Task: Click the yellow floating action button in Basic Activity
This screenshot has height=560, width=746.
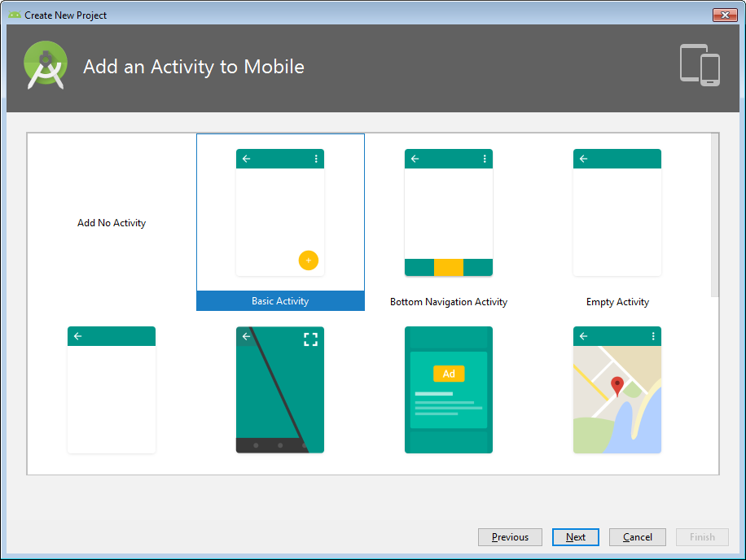Action: coord(308,260)
